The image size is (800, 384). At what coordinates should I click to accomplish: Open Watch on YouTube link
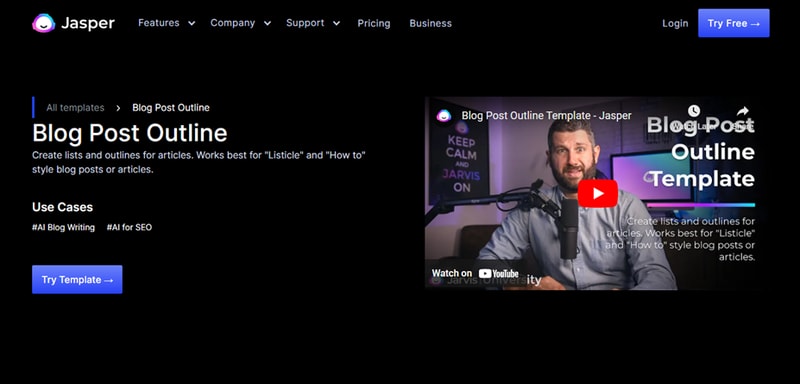pos(475,273)
